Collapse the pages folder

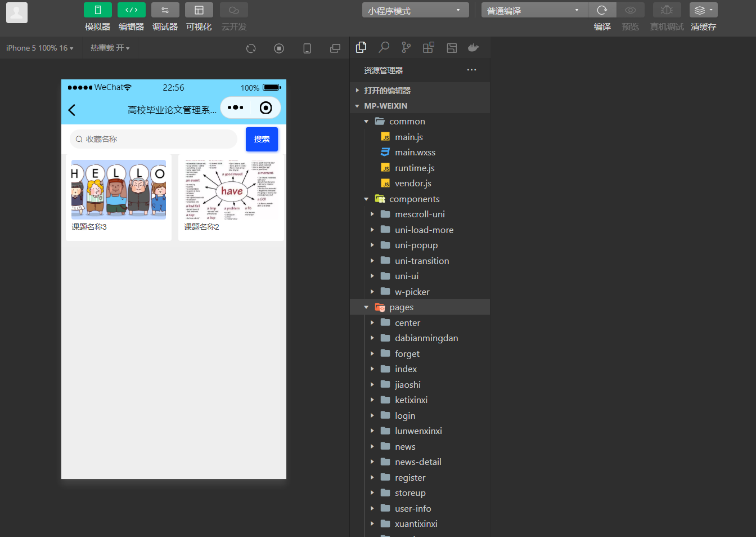420,307
